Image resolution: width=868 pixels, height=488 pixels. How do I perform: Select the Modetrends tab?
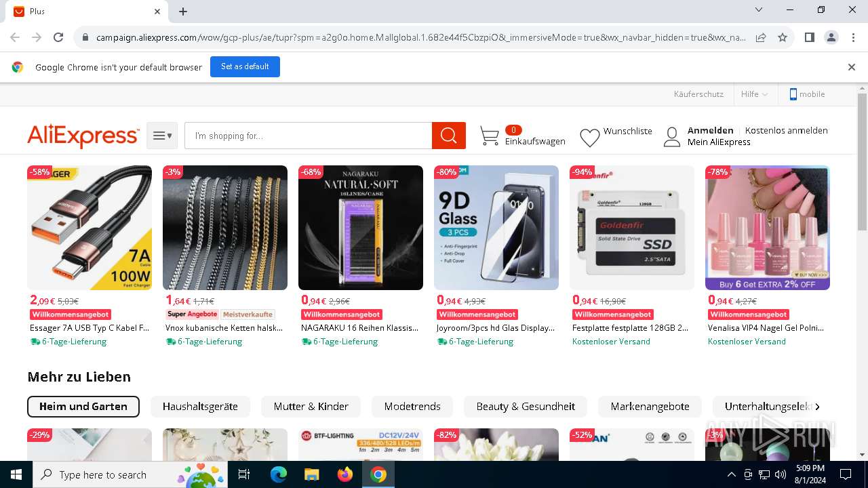tap(412, 407)
